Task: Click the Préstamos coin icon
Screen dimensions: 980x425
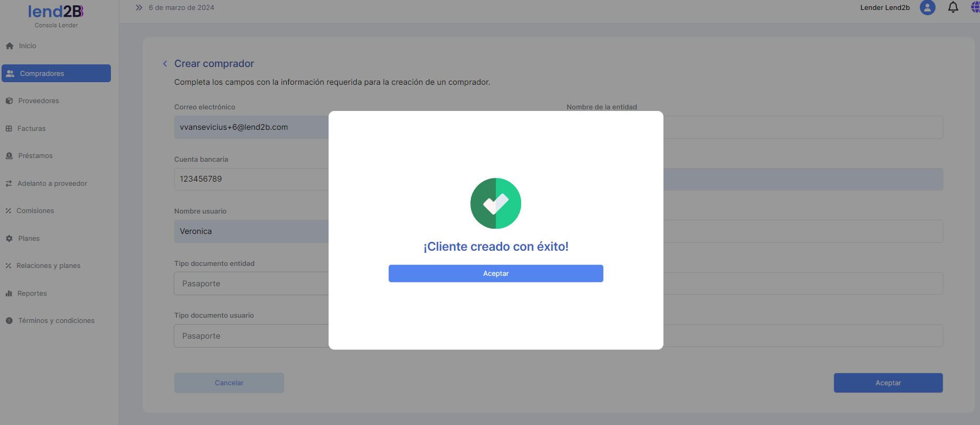Action: [x=9, y=155]
